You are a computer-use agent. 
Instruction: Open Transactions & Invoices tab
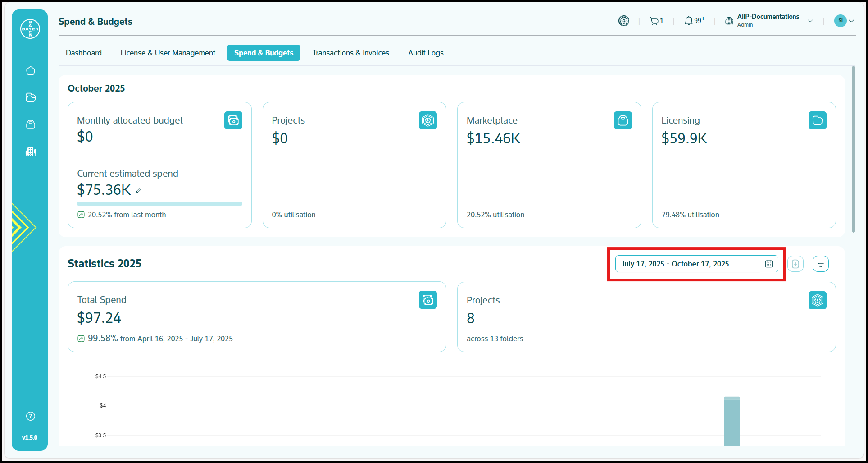point(350,53)
